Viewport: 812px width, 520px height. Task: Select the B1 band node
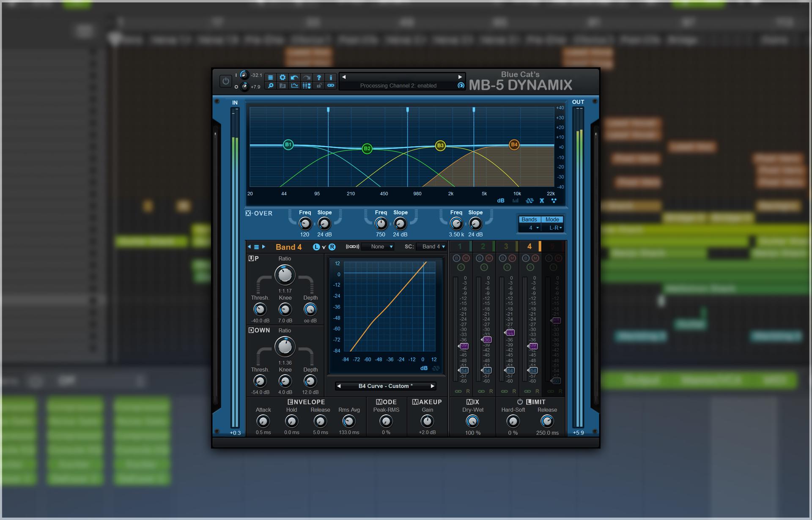tap(288, 145)
